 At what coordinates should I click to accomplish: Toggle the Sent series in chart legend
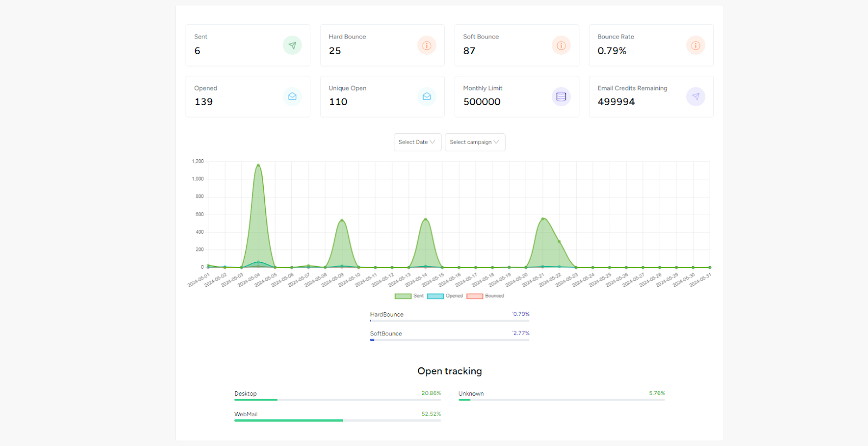click(409, 296)
